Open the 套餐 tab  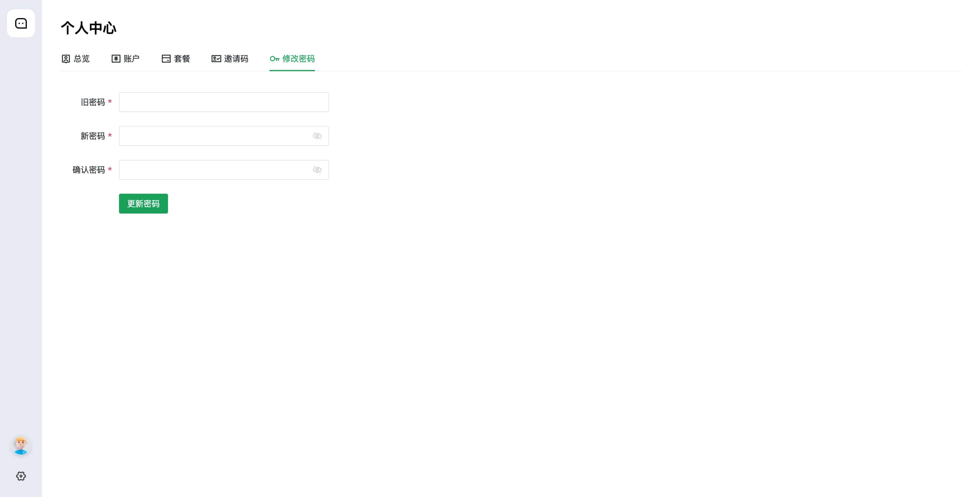coord(182,59)
